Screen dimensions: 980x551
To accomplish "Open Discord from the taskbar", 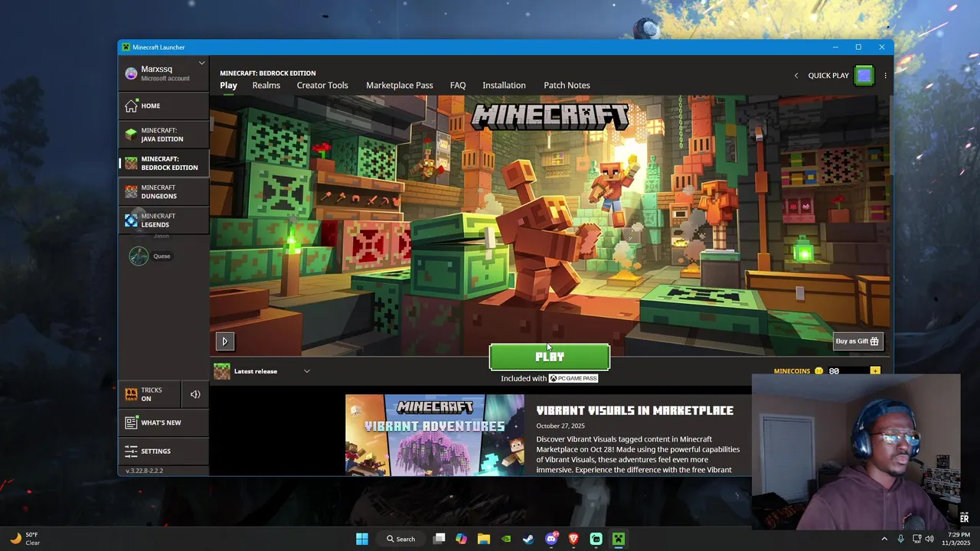I will [551, 539].
